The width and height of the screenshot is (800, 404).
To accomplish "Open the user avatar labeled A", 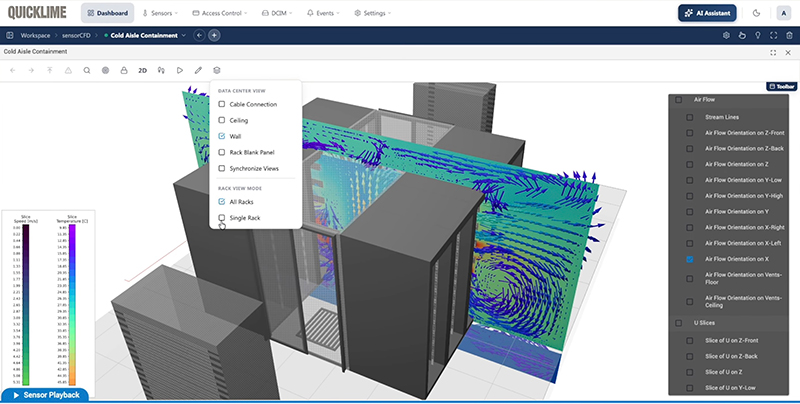I will click(783, 13).
